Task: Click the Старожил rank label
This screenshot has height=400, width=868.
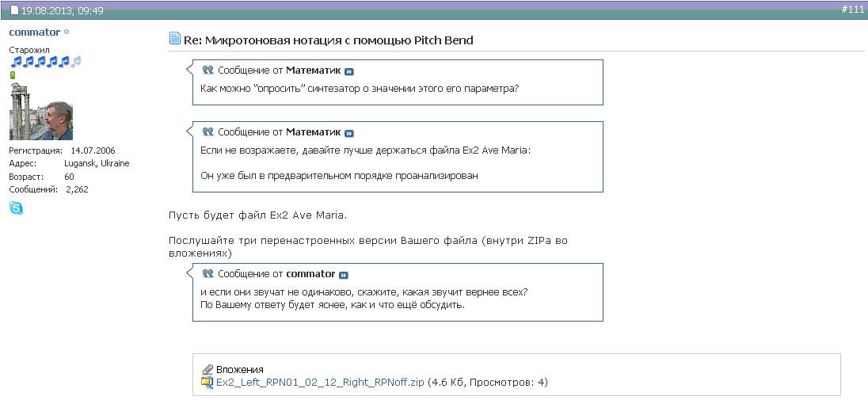Action: [29, 49]
